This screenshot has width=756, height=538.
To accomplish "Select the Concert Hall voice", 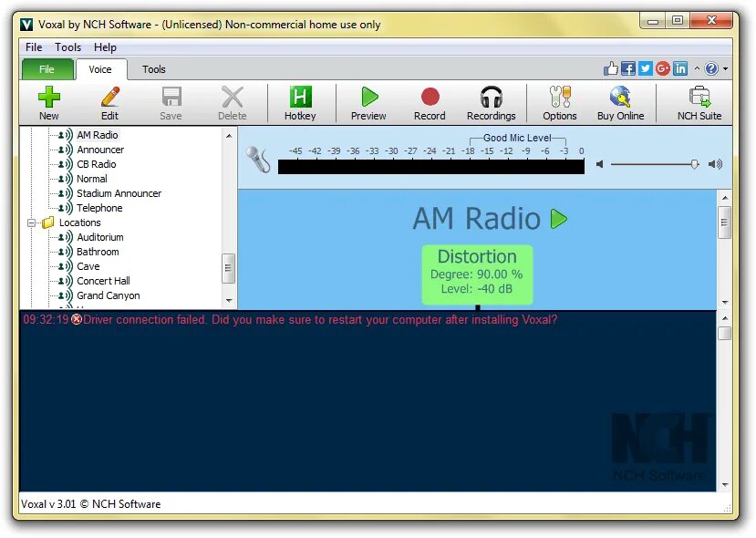I will click(103, 281).
